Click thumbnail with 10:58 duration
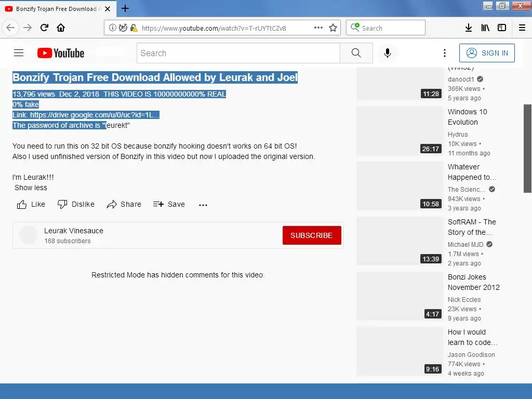532x399 pixels. tap(400, 186)
